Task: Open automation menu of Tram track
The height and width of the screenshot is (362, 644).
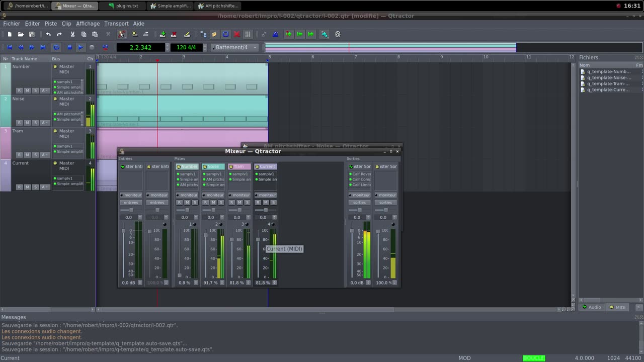Action: [x=44, y=155]
